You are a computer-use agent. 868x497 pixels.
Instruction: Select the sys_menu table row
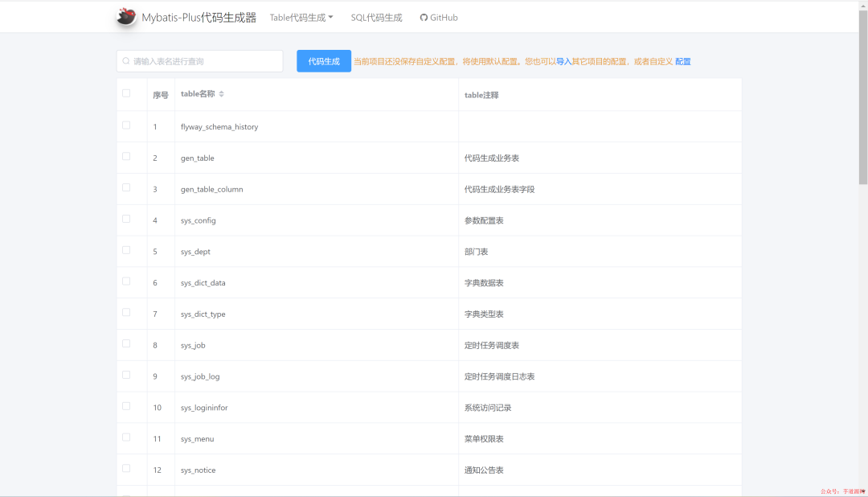tap(199, 438)
